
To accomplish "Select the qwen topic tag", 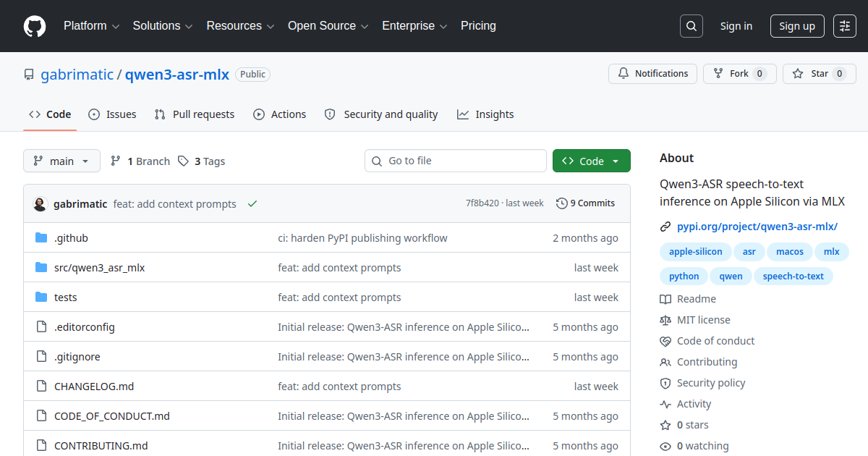I will 731,276.
